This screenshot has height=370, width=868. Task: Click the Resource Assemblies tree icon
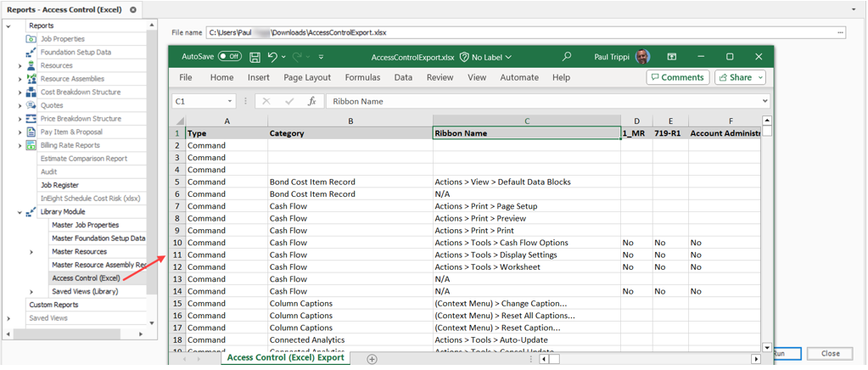tap(31, 79)
